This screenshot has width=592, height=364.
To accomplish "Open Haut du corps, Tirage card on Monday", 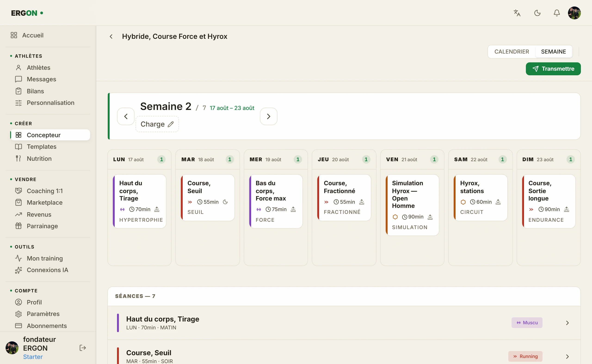I will tap(140, 201).
